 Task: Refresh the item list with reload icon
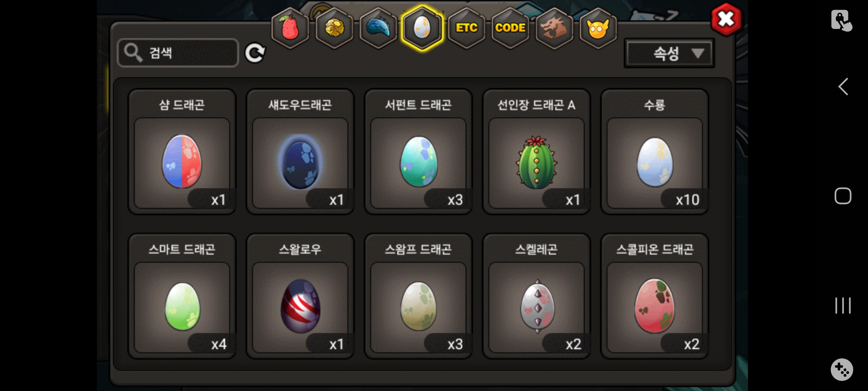[x=255, y=53]
